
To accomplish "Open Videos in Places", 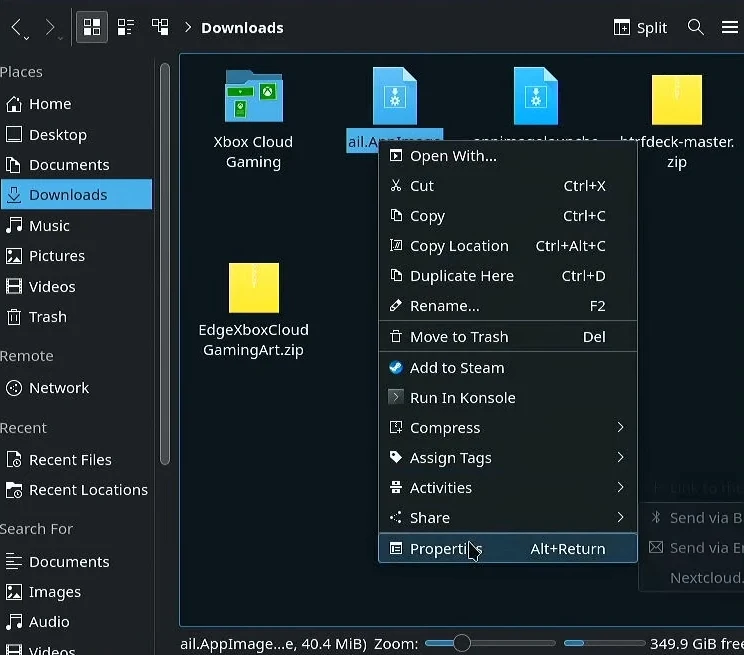I will 76,287.
